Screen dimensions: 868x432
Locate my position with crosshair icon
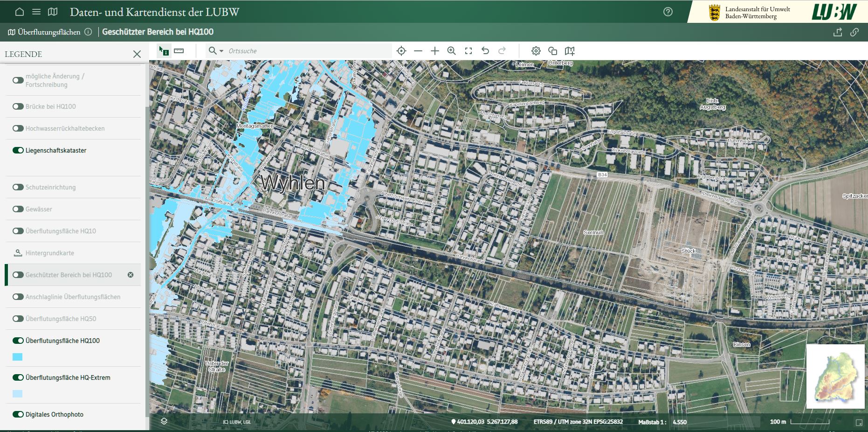401,51
